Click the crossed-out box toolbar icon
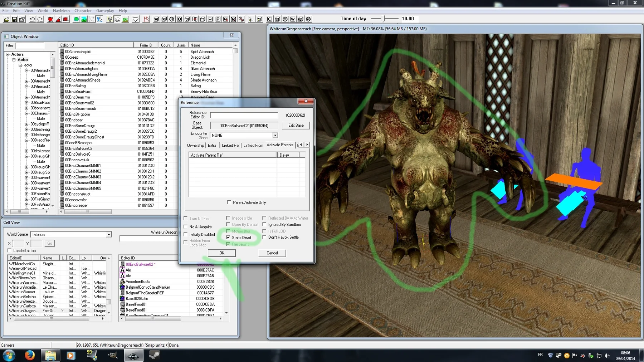The image size is (644, 362). click(x=233, y=19)
